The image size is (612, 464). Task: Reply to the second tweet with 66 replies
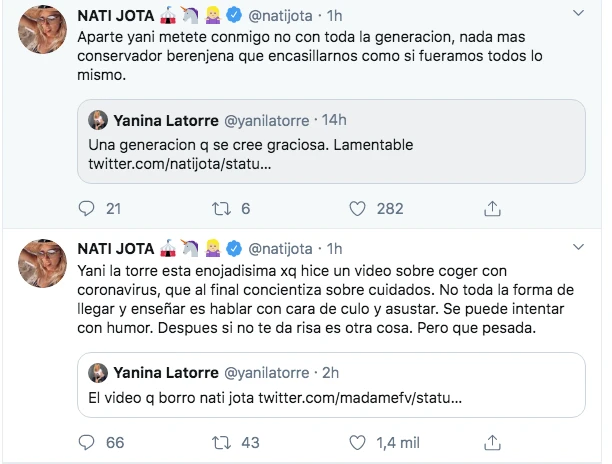[x=87, y=441]
